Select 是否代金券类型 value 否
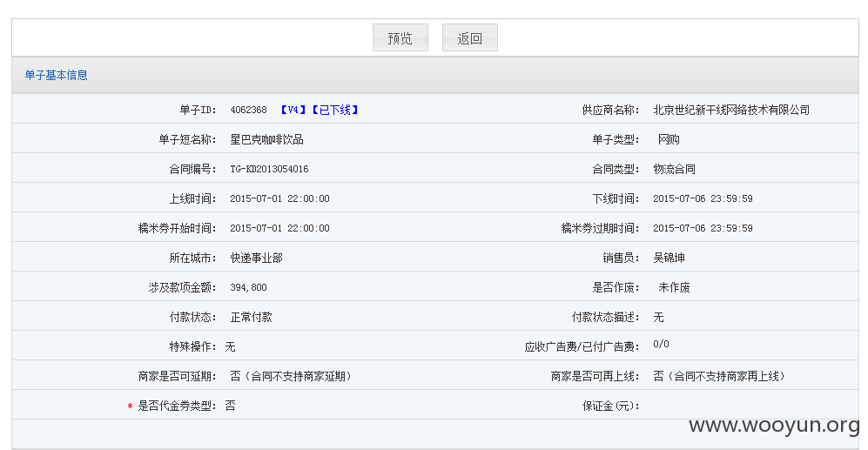Image resolution: width=868 pixels, height=450 pixels. [231, 406]
